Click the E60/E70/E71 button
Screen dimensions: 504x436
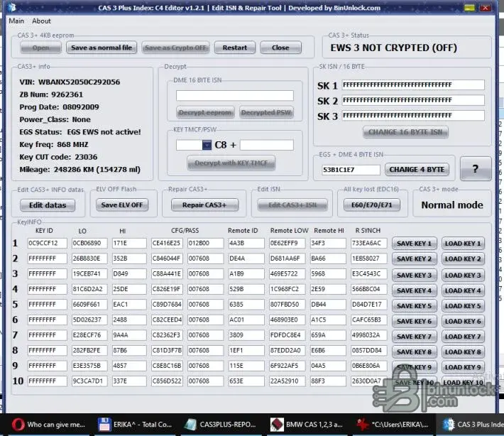point(372,205)
